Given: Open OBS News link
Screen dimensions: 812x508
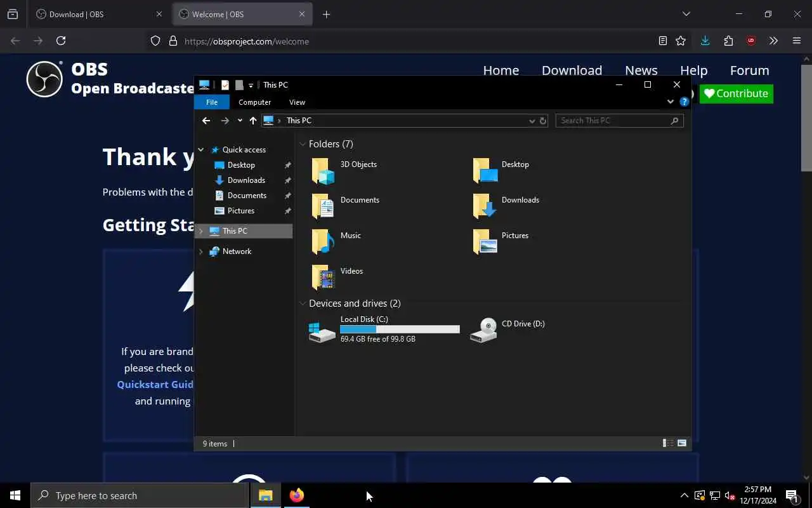Looking at the screenshot, I should click(x=641, y=70).
